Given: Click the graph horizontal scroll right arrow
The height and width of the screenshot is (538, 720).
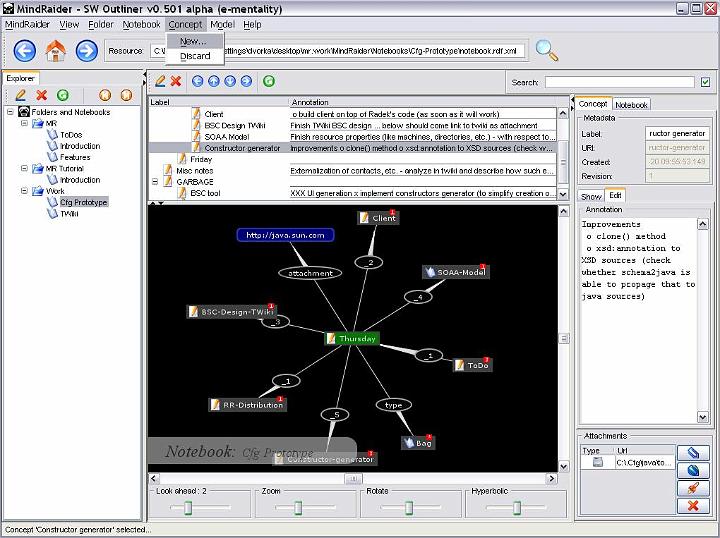Looking at the screenshot, I should pos(551,479).
